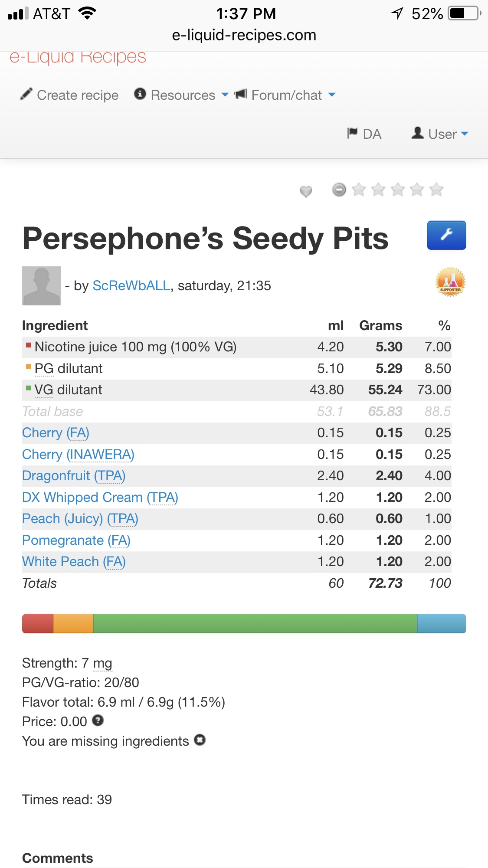Click the Supporter badge icon

[450, 282]
